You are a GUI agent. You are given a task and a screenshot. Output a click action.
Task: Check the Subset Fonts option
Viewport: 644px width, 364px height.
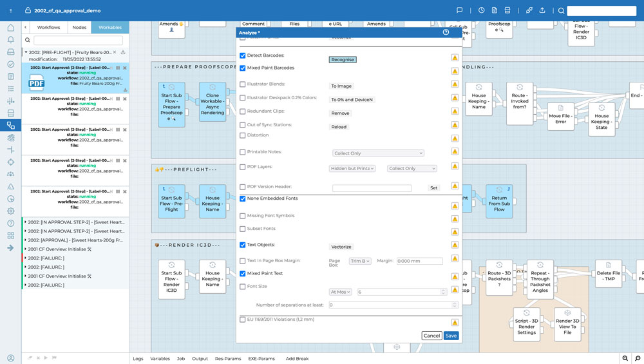click(243, 229)
